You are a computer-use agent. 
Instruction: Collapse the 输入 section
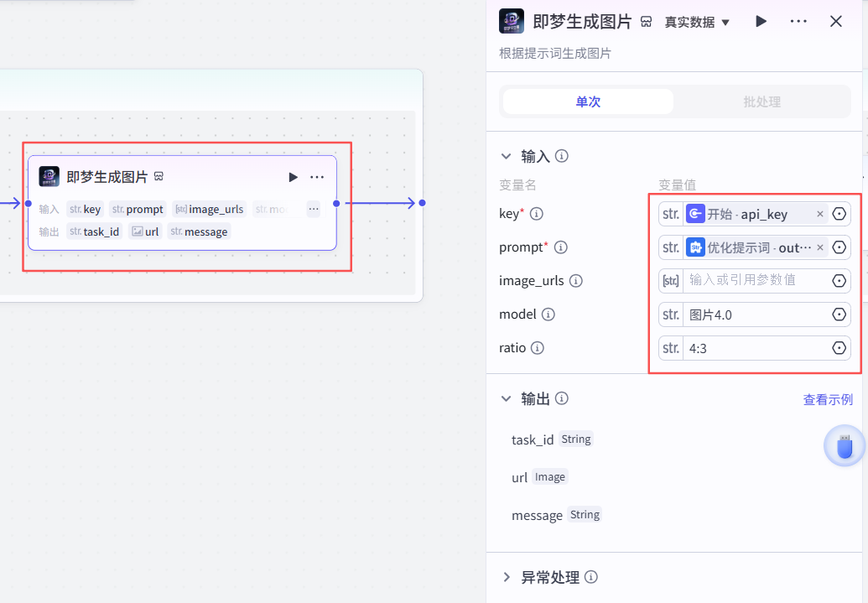tap(506, 156)
